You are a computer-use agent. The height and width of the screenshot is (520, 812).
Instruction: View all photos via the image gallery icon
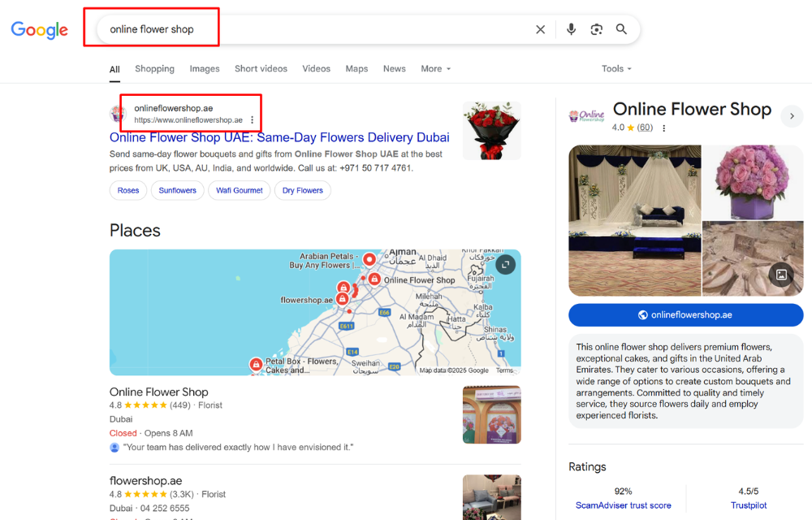click(x=781, y=275)
